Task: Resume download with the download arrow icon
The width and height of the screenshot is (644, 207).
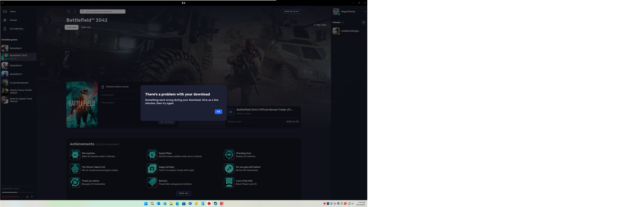Action: tap(27, 197)
